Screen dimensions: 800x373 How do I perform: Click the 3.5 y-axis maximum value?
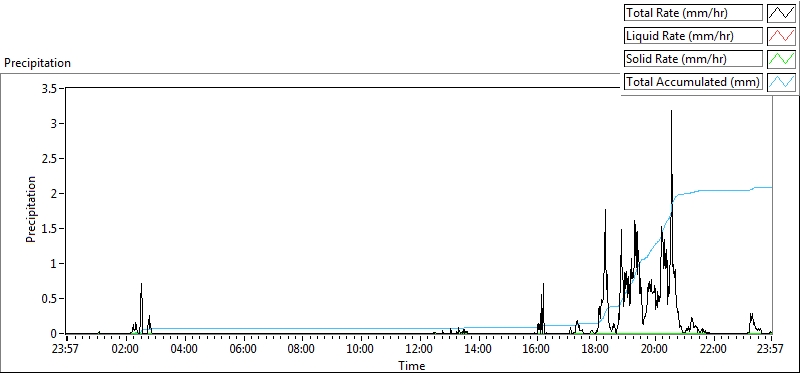pyautogui.click(x=49, y=88)
